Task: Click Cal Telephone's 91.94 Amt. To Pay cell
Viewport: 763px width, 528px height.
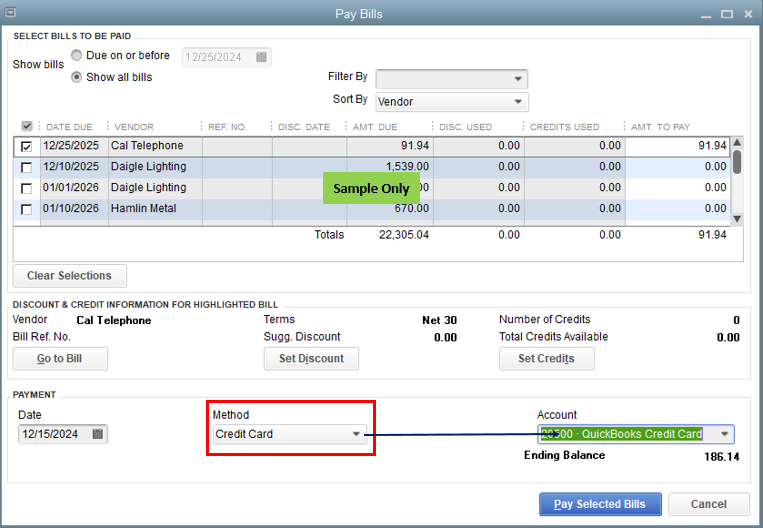Action: click(x=677, y=146)
